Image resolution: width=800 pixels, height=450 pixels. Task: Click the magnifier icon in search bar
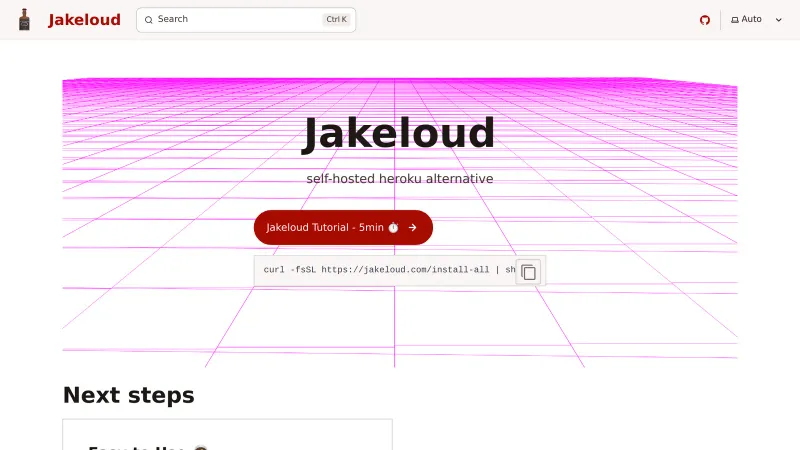pyautogui.click(x=149, y=20)
